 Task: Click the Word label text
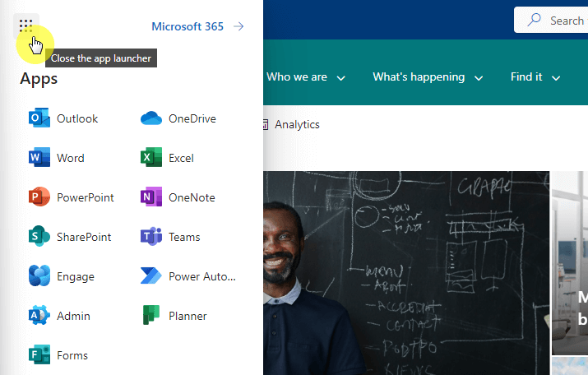coord(71,158)
